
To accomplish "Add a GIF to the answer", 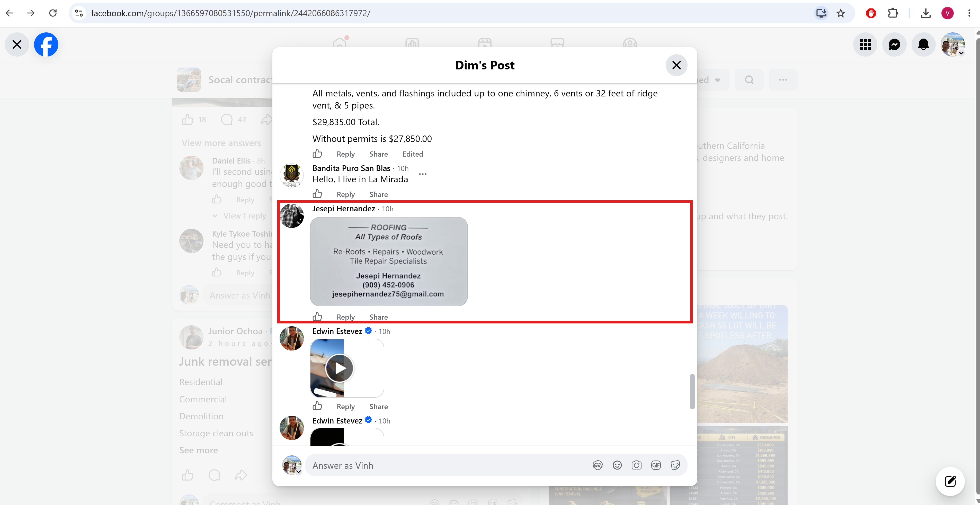I will click(656, 465).
